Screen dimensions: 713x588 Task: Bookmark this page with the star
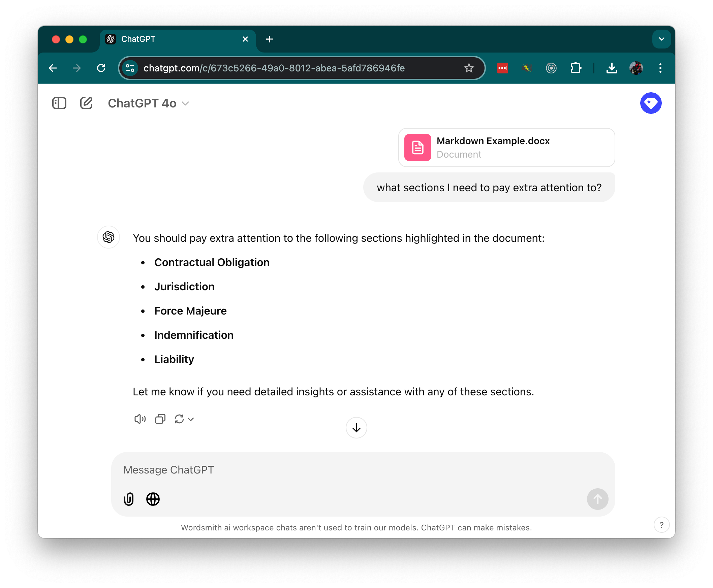469,68
